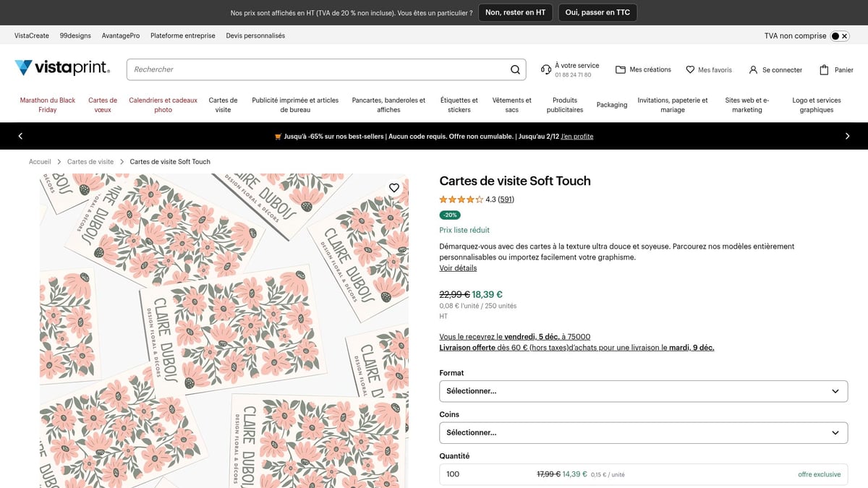Open the Format dropdown
This screenshot has height=488, width=868.
click(642, 390)
